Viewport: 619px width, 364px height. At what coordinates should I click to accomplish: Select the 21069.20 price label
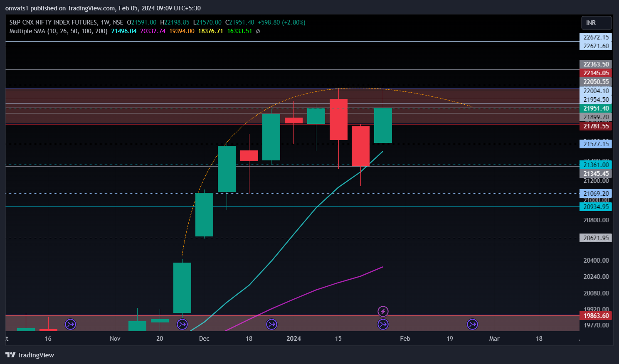[596, 194]
